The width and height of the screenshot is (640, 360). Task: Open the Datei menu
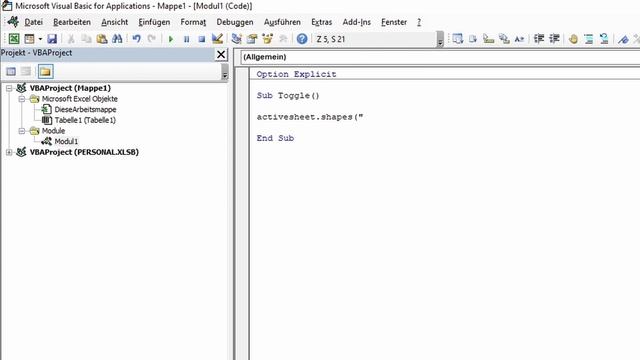(x=33, y=22)
